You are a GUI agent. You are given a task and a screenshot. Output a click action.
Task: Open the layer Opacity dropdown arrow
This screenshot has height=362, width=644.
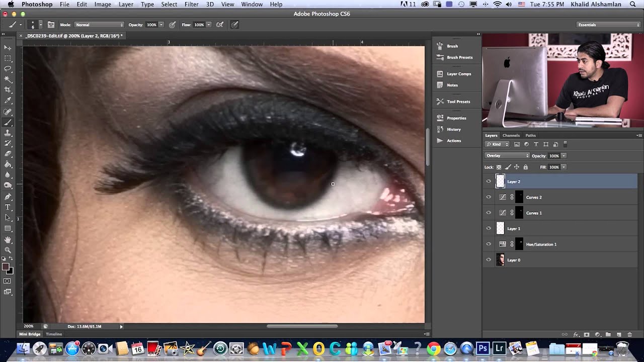point(563,156)
